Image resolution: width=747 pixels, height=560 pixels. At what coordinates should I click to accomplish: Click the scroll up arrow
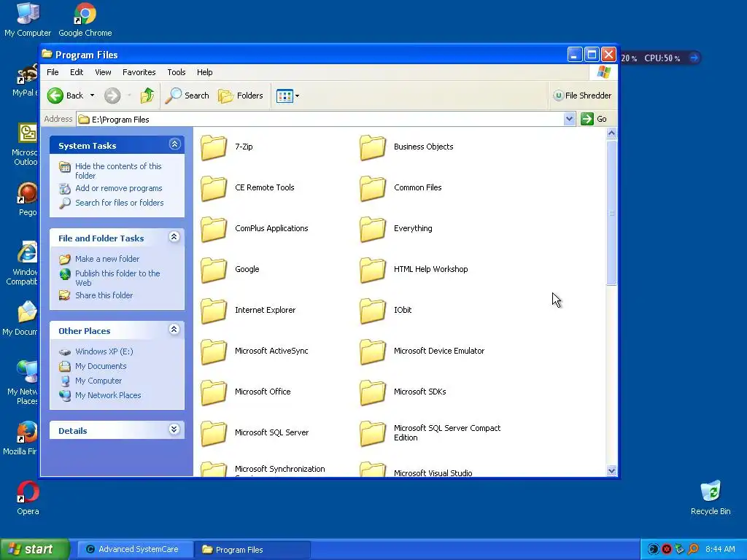coord(612,133)
